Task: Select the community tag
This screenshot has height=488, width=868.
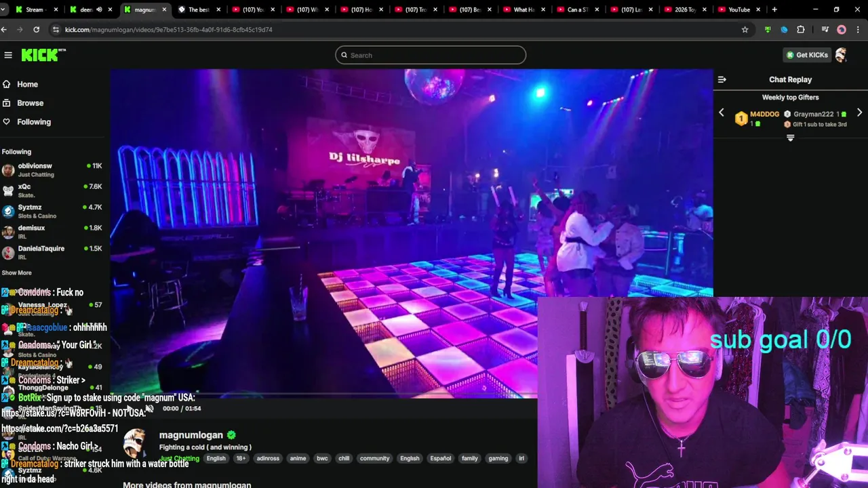Action: point(374,458)
